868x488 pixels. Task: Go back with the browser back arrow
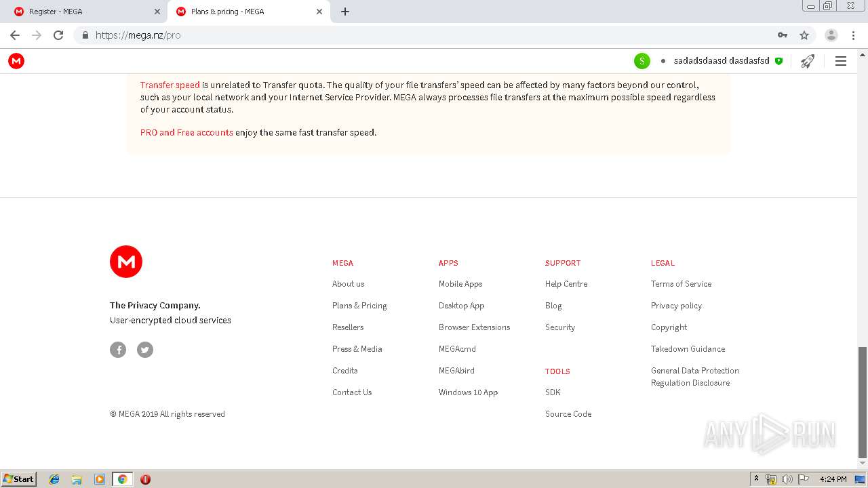coord(15,35)
